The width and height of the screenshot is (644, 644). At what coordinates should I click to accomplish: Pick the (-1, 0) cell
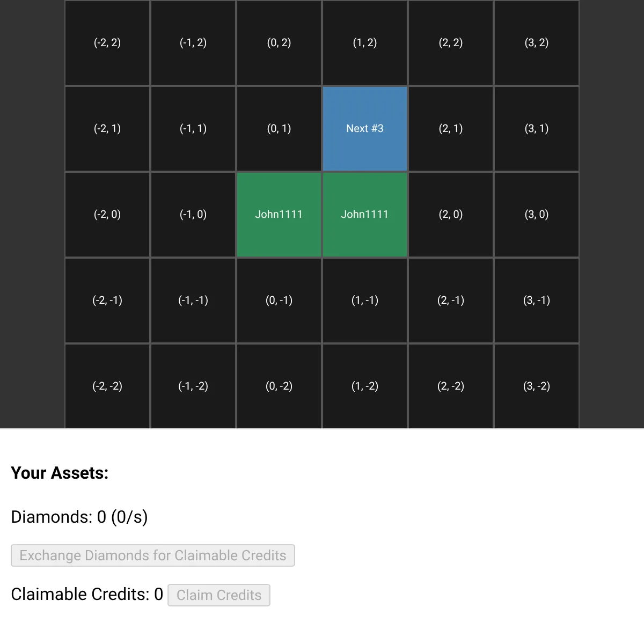tap(193, 215)
